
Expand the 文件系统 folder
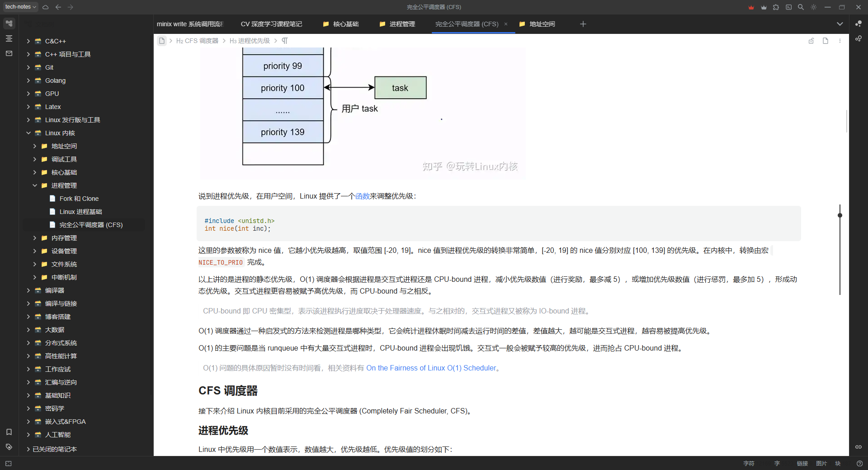tap(35, 264)
